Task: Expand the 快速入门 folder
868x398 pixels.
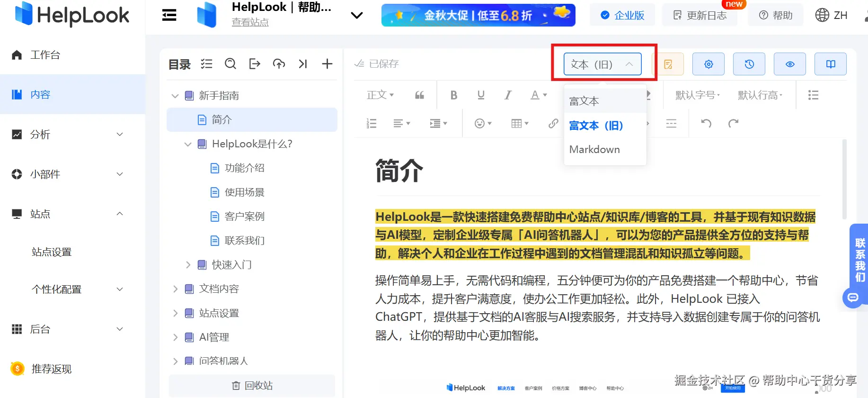Action: (x=188, y=265)
